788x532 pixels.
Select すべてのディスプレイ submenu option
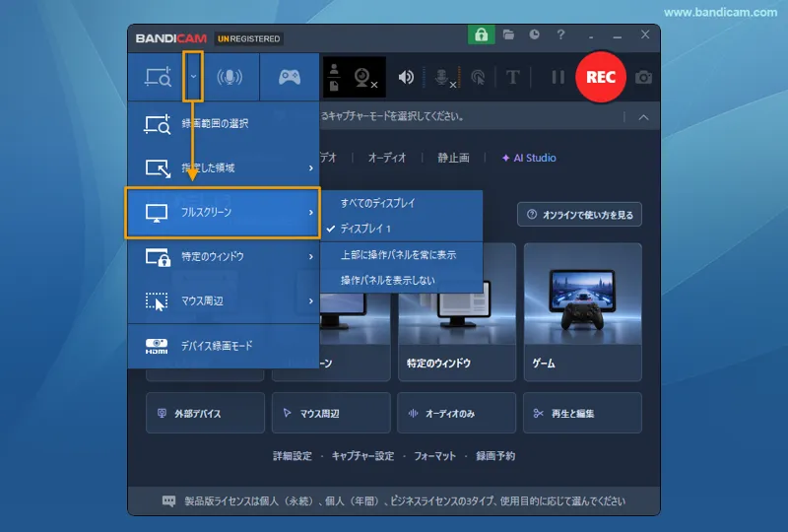(401, 203)
